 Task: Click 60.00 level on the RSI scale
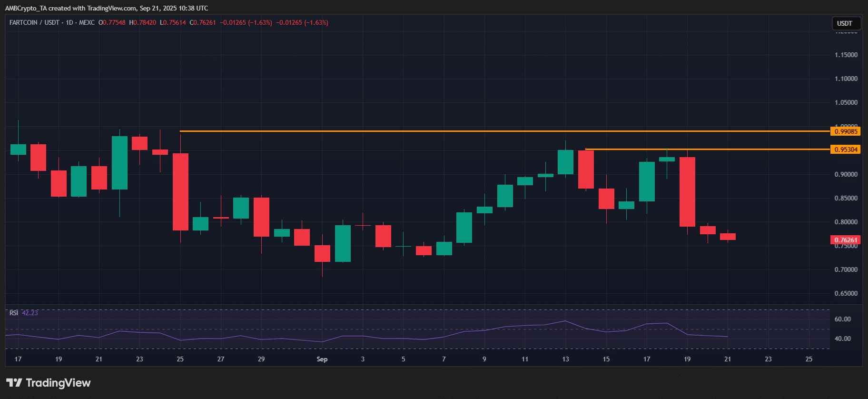tap(842, 319)
